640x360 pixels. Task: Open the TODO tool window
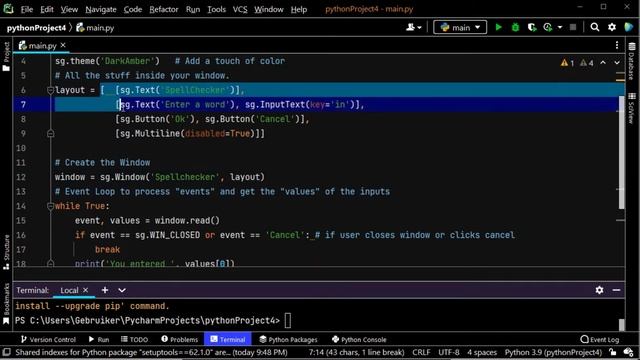[x=134, y=340]
